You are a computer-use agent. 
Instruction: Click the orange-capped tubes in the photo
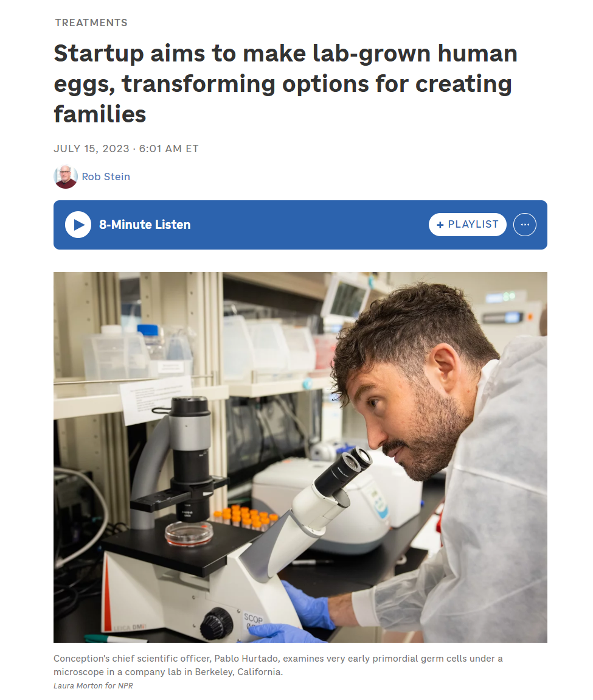pyautogui.click(x=246, y=517)
